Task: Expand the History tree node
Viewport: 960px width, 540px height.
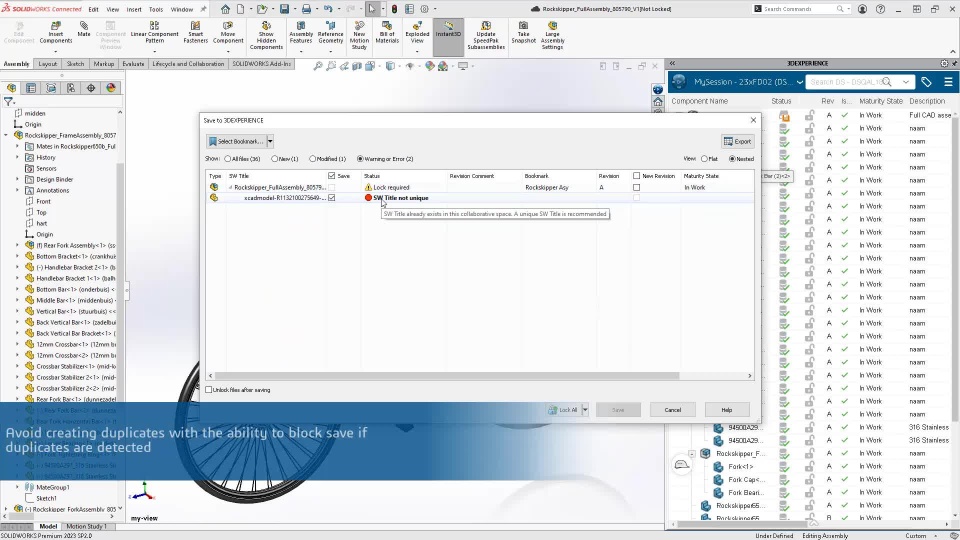Action: (17, 157)
